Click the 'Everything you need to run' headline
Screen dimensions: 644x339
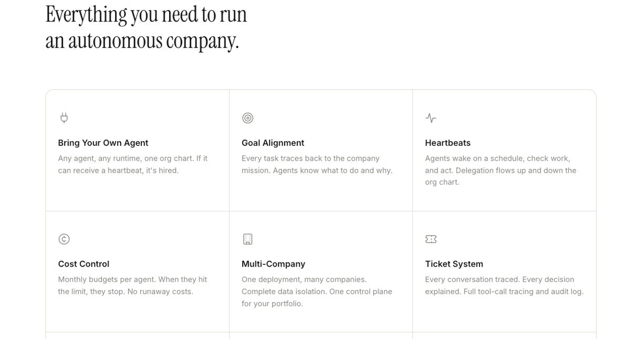coord(147,15)
